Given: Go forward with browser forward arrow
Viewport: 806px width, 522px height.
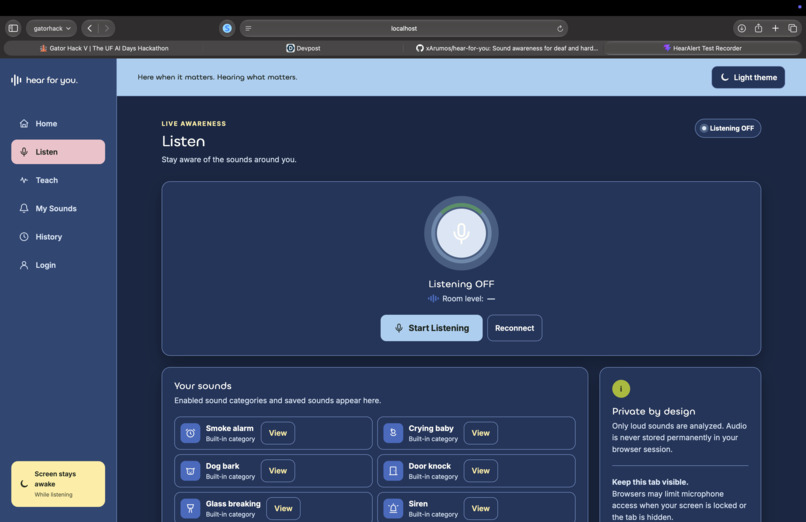Looking at the screenshot, I should (106, 28).
